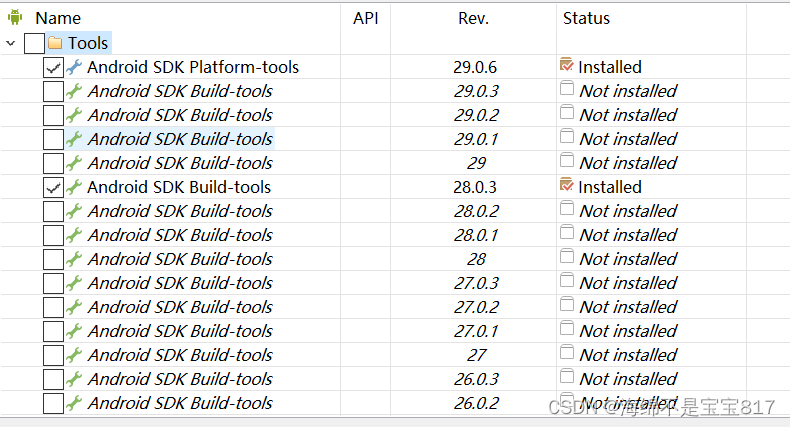Click the wrench icon for Build-tools 28.0.1
790x427 pixels.
tap(74, 235)
